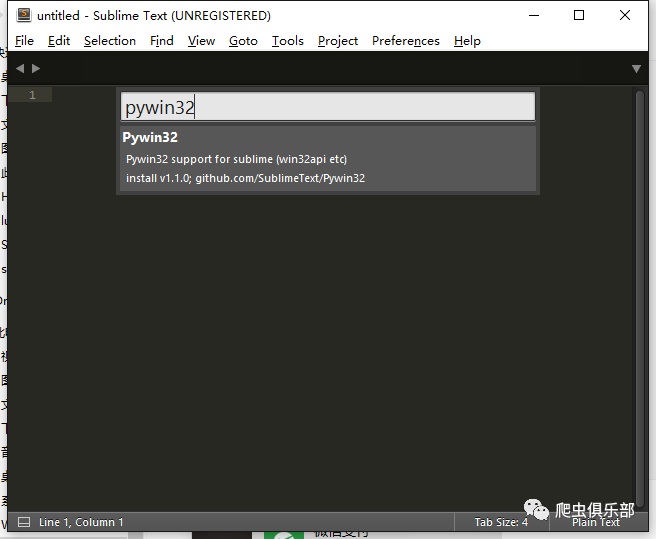Open the Project menu

pos(338,41)
